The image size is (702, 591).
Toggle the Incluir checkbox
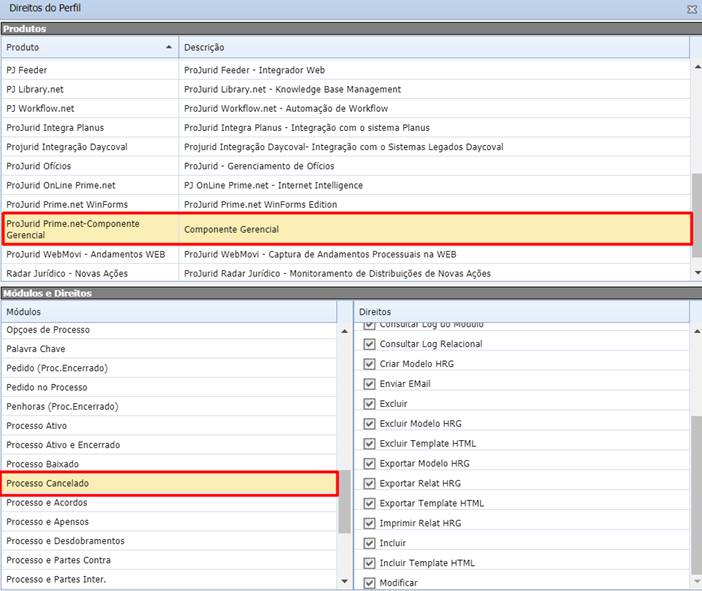tap(369, 543)
